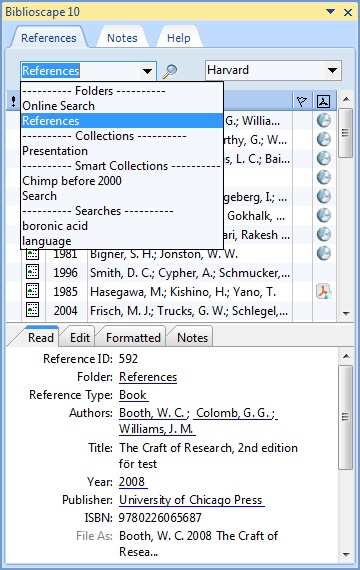Select the Formatted detail tab
The width and height of the screenshot is (360, 570).
[x=133, y=338]
